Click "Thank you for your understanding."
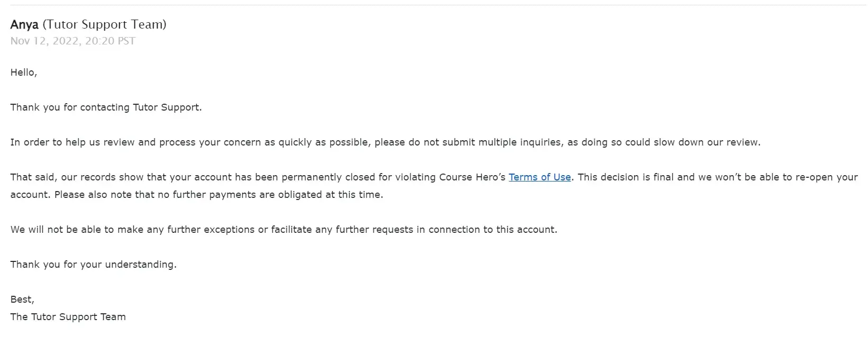868x345 pixels. pos(94,265)
